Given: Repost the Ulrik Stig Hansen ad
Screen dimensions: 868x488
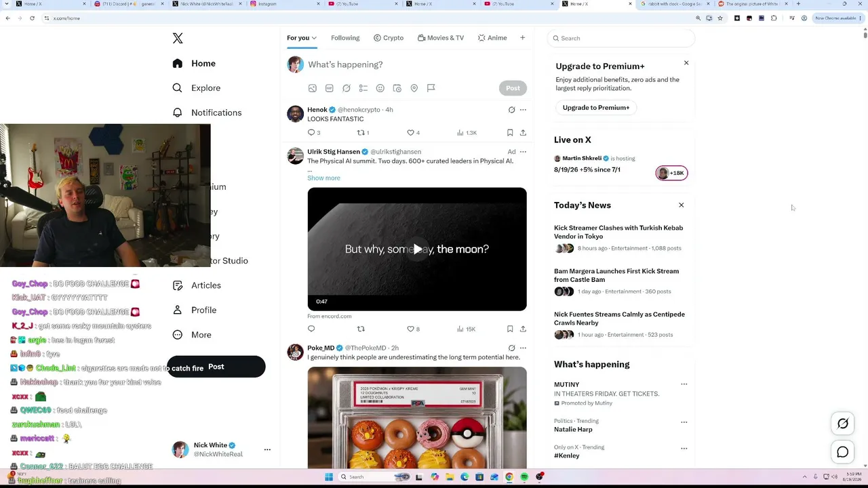Looking at the screenshot, I should 361,329.
